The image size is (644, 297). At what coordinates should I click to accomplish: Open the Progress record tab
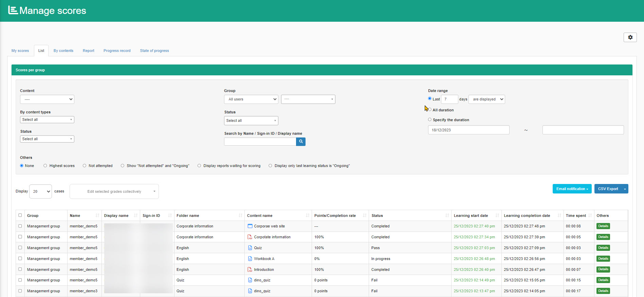(117, 51)
